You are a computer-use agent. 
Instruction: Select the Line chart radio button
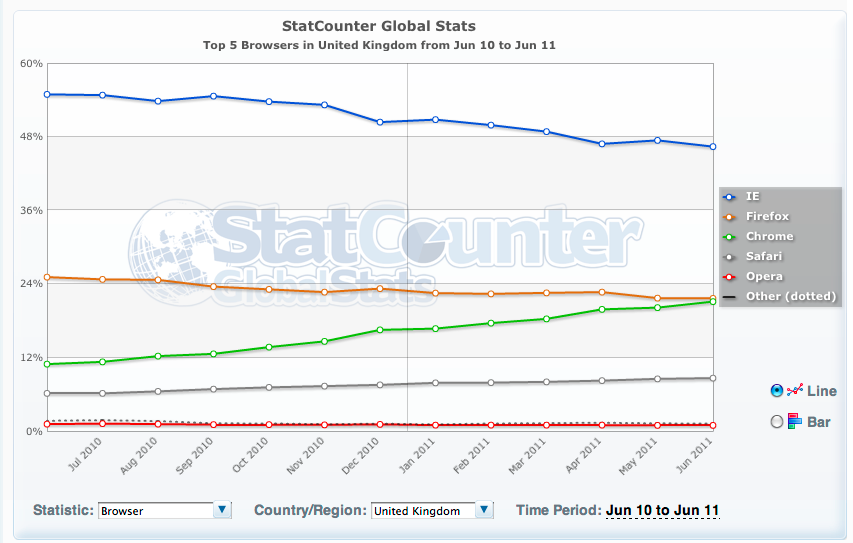(x=777, y=391)
